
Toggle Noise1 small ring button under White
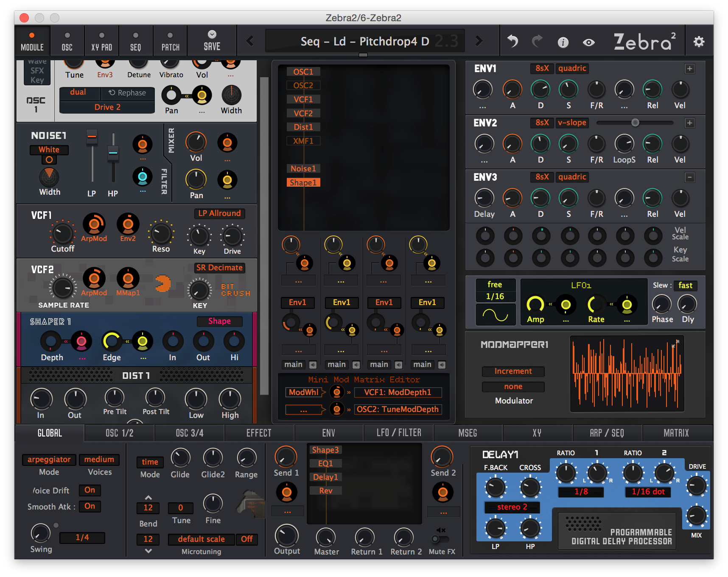(49, 160)
